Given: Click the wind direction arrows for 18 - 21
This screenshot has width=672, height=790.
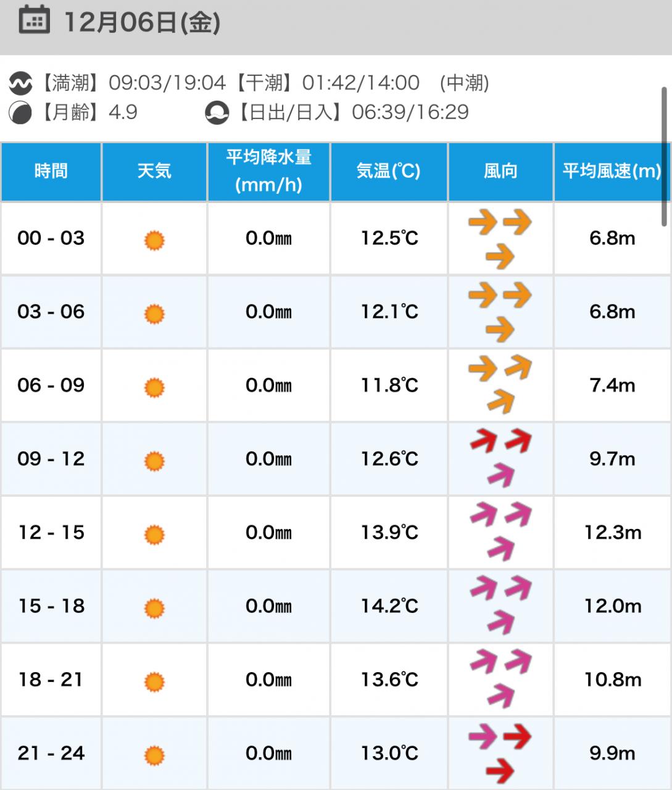Looking at the screenshot, I should pyautogui.click(x=500, y=678).
